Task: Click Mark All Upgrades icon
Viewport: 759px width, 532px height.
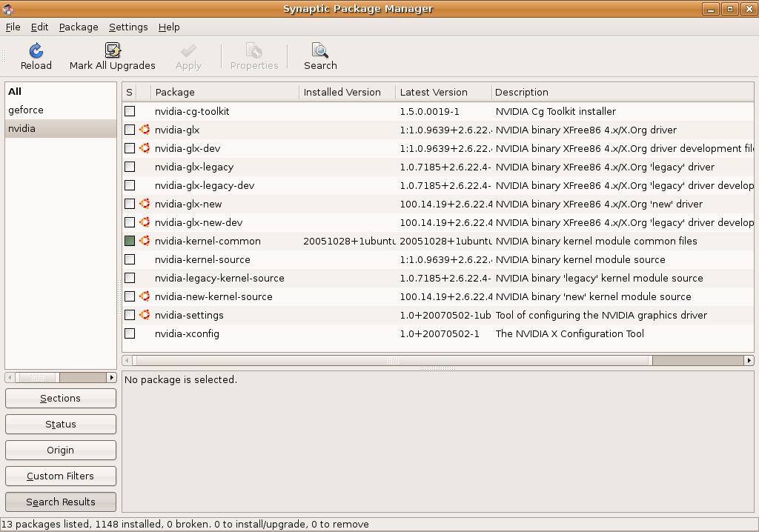Action: pyautogui.click(x=113, y=50)
